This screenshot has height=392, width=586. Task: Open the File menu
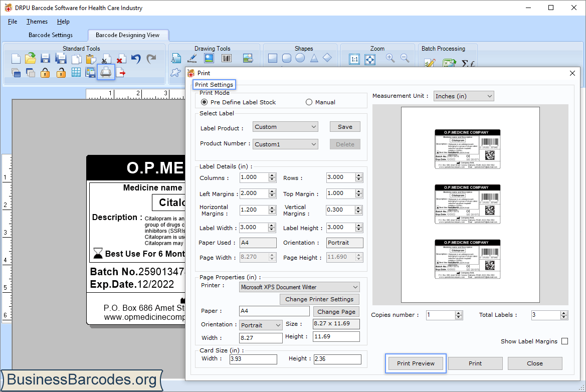pyautogui.click(x=13, y=22)
